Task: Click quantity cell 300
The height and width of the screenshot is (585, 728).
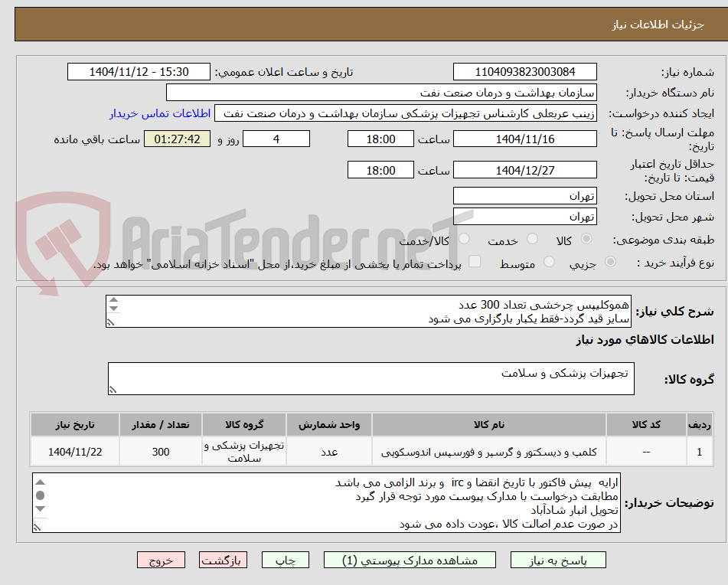Action: pyautogui.click(x=161, y=451)
